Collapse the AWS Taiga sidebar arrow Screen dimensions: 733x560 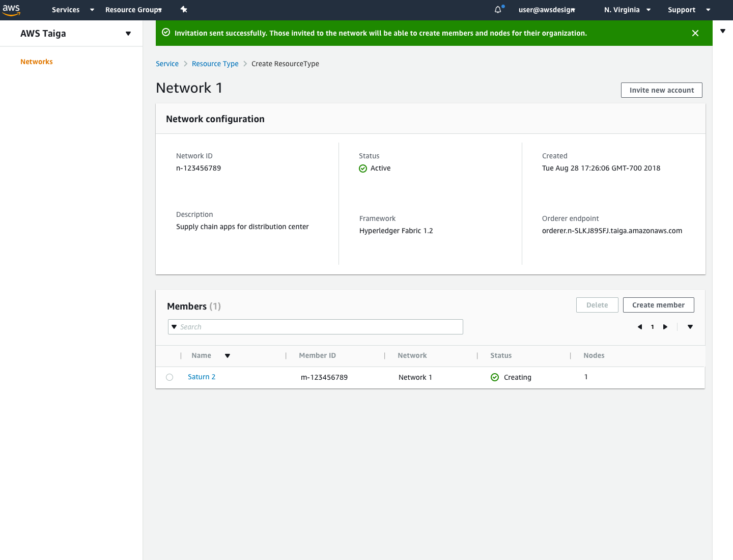tap(128, 34)
